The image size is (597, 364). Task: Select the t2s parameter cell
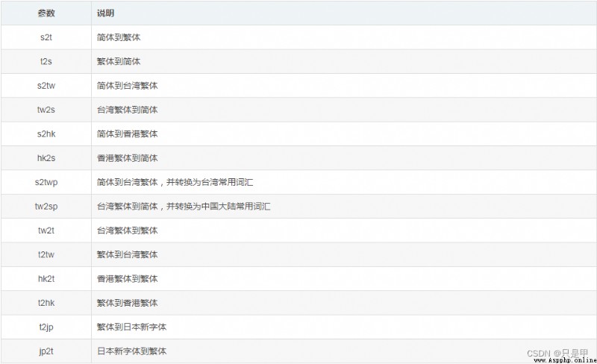[x=46, y=61]
